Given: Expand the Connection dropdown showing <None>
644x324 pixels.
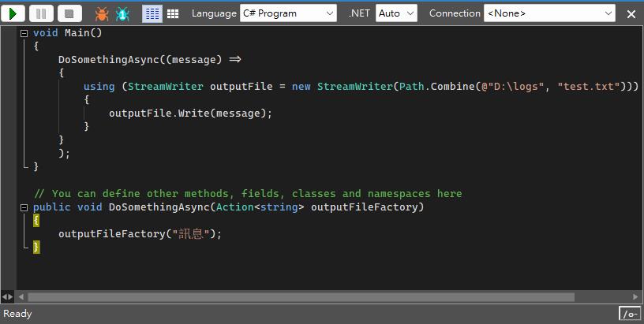Looking at the screenshot, I should pyautogui.click(x=549, y=13).
